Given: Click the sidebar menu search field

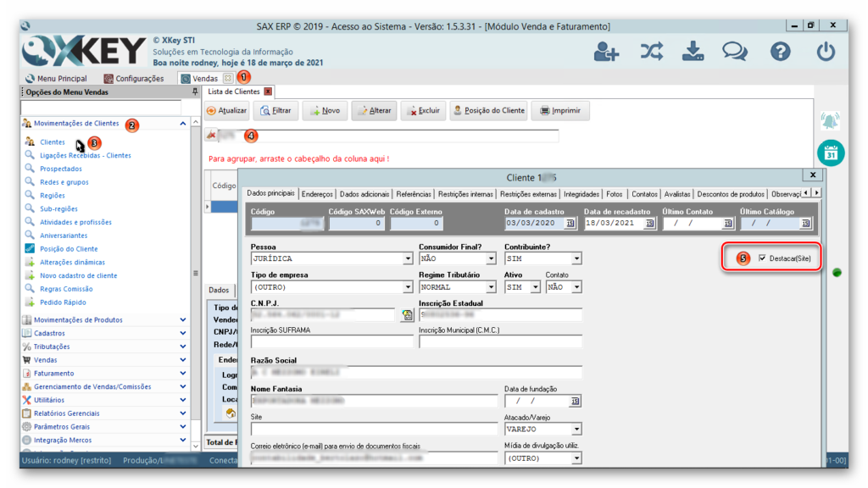Looking at the screenshot, I should pyautogui.click(x=101, y=108).
